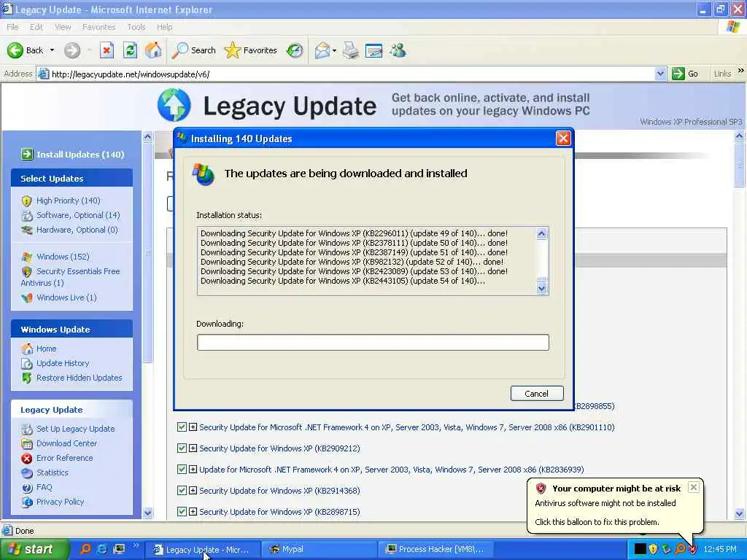Uncheck the KB2898715 security update checkbox
Screen dimensions: 747x560
tap(182, 511)
